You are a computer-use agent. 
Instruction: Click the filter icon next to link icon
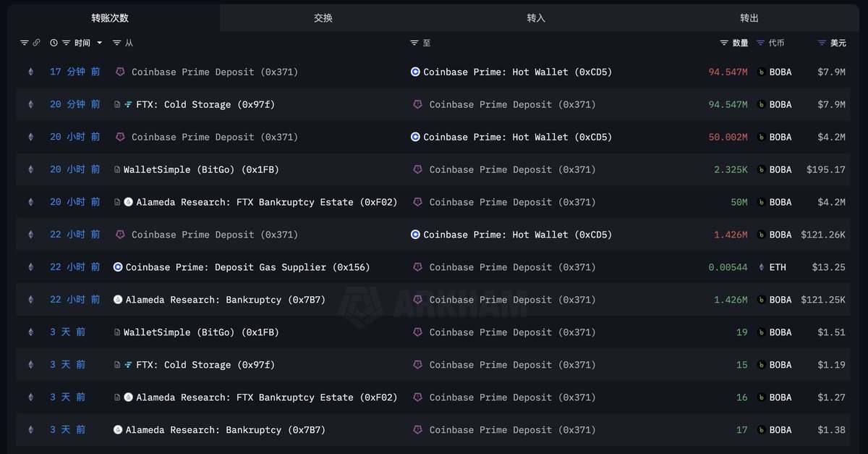tap(24, 43)
